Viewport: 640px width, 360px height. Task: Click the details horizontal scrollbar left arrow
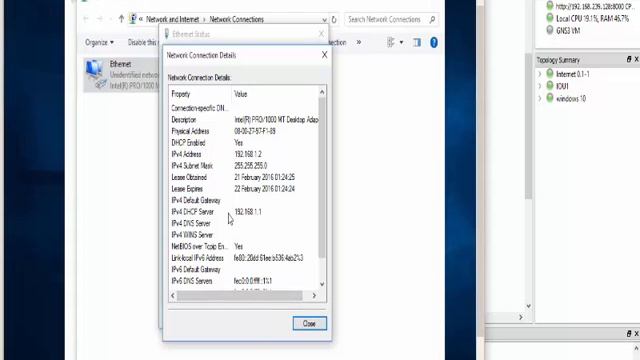coord(173,296)
